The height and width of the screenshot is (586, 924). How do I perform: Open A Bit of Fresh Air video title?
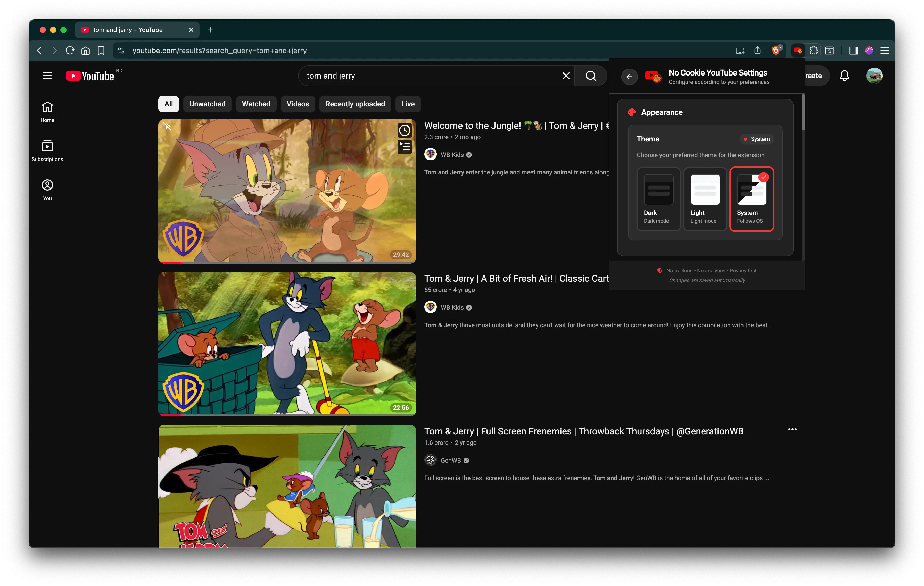[x=516, y=278]
